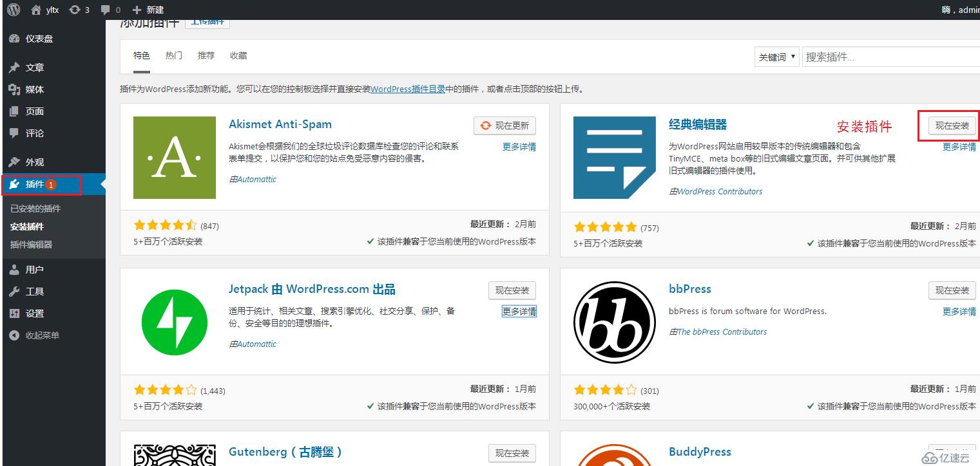The image size is (980, 466).
Task: Select the 特色 (Featured) tab
Action: pos(142,56)
